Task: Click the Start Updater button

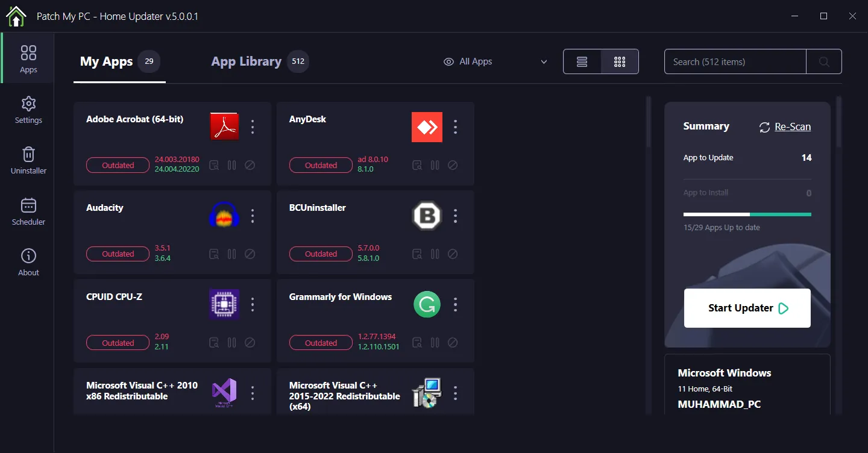Action: [x=747, y=308]
